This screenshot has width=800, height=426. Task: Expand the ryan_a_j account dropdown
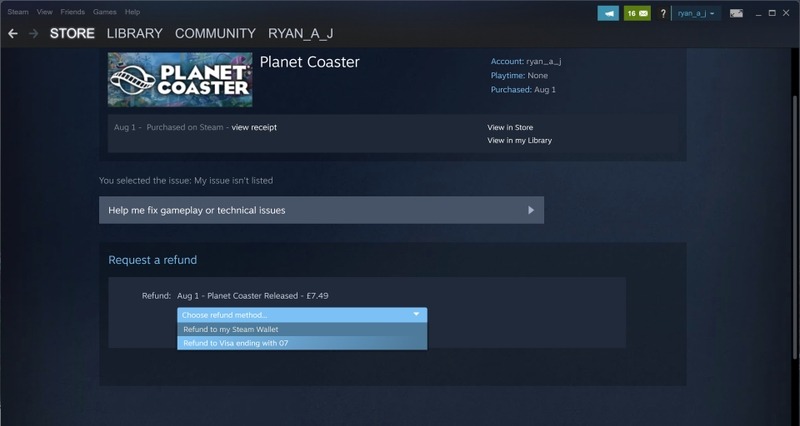tap(696, 13)
